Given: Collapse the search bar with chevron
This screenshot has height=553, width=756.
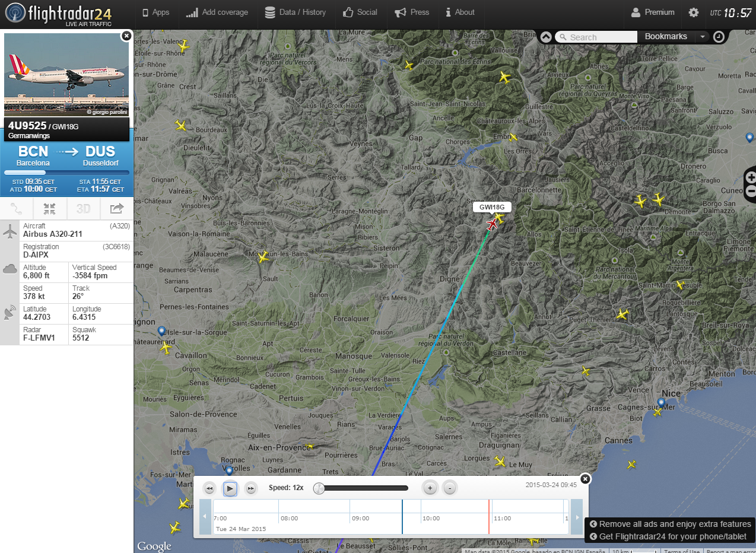Looking at the screenshot, I should [546, 37].
